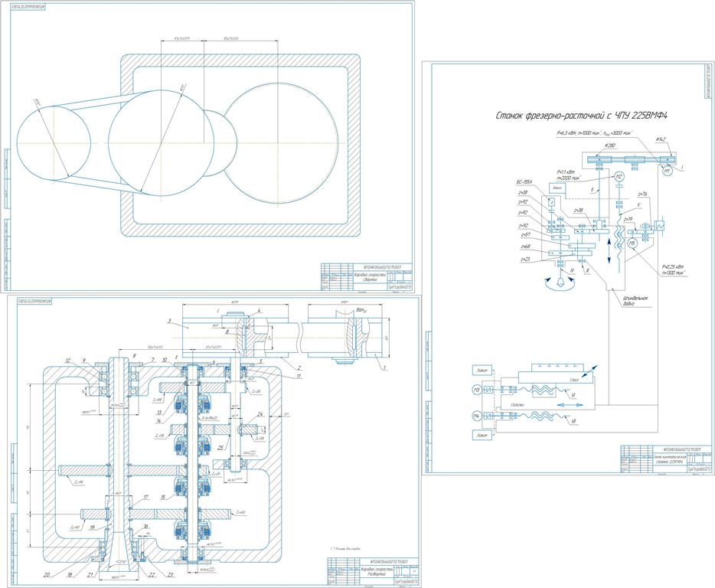The width and height of the screenshot is (715, 588).
Task: Click the M4 motor circle by the slide drive
Action: pos(476,416)
